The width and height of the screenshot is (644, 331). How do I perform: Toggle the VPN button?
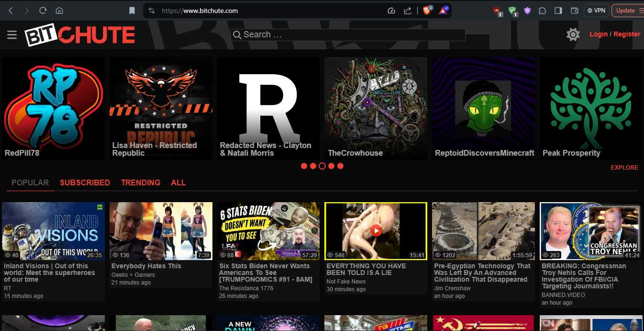point(596,11)
